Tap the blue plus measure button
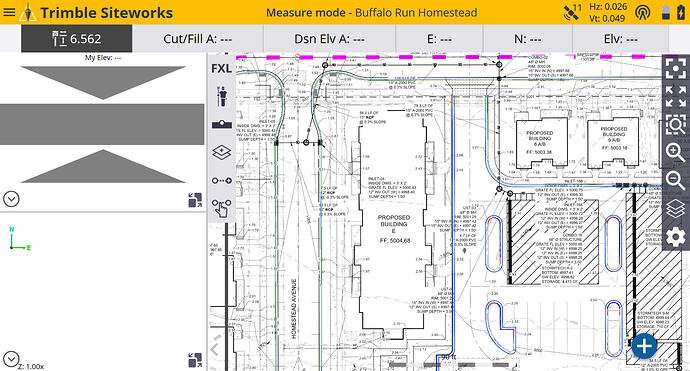690x371 pixels. (645, 346)
